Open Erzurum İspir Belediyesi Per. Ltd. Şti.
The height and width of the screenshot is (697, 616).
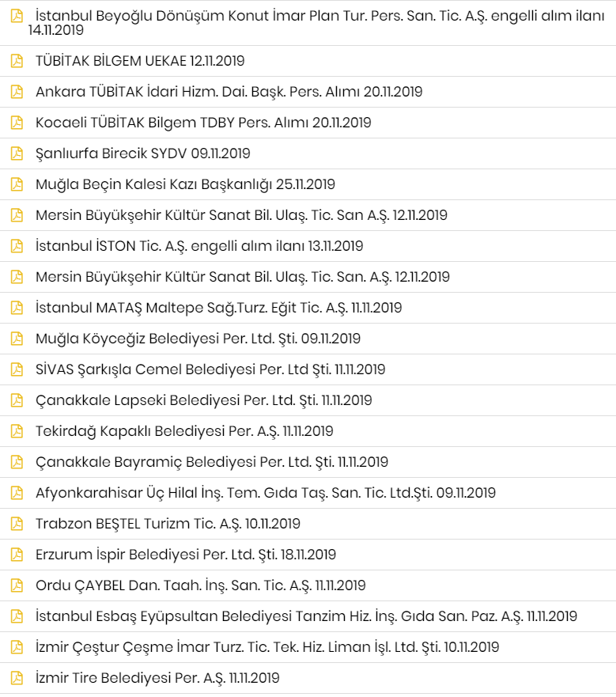tap(186, 555)
